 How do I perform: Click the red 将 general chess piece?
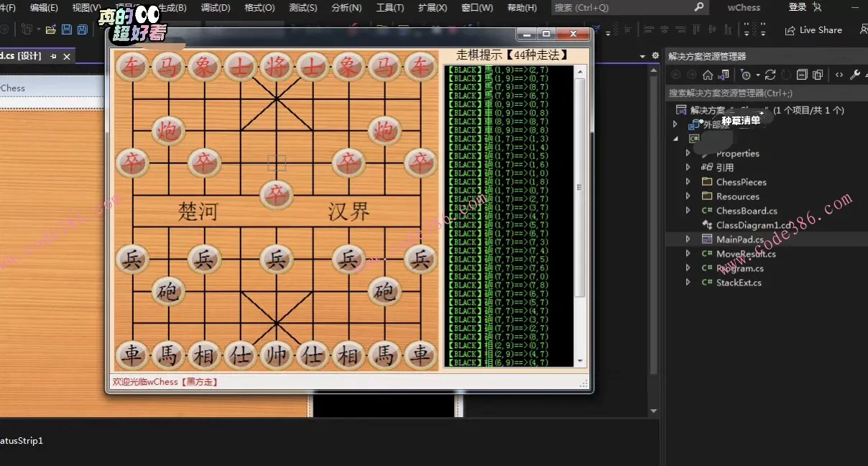pos(277,67)
